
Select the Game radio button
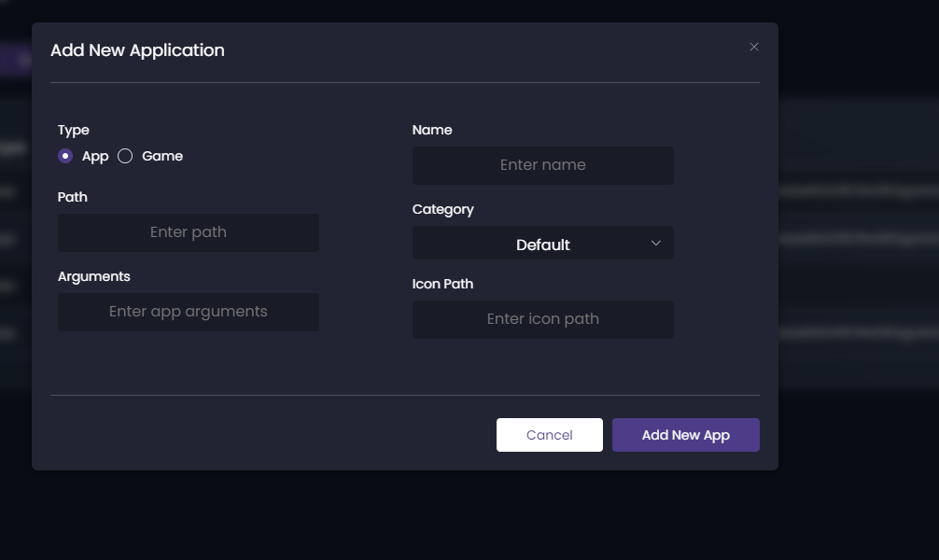click(125, 156)
